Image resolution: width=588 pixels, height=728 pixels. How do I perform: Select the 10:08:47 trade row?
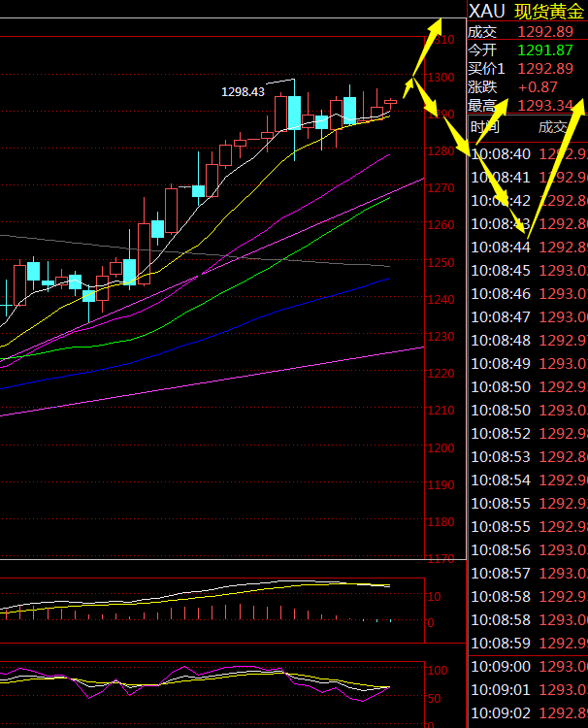click(x=528, y=317)
